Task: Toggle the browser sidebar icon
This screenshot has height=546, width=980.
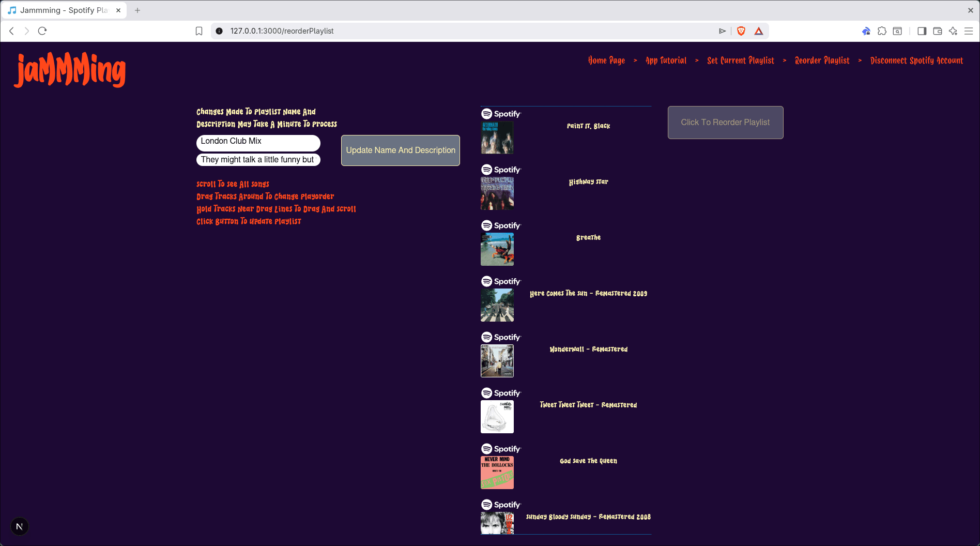Action: 922,31
